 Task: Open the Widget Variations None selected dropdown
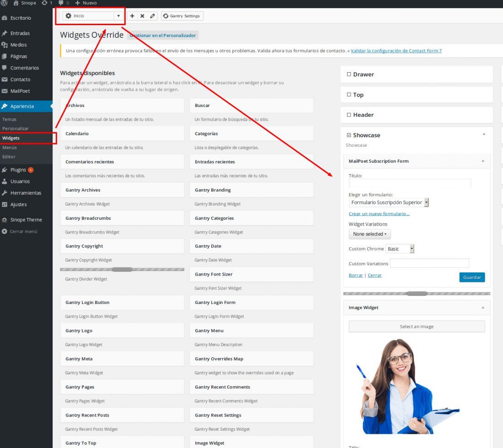click(x=369, y=234)
